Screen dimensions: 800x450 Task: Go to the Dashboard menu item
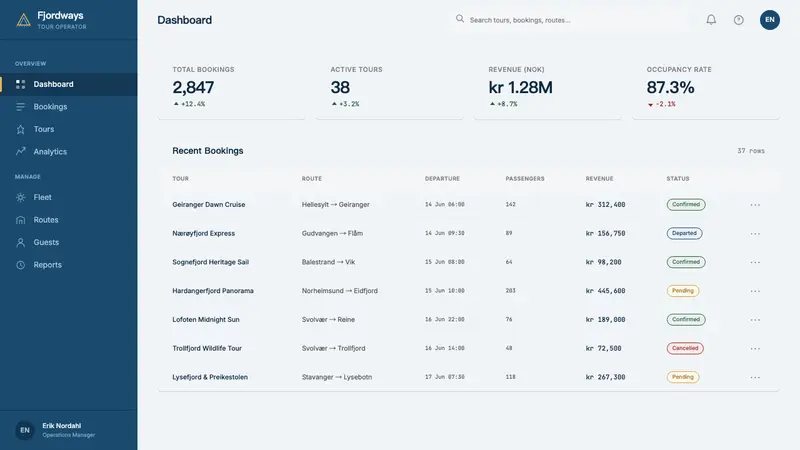pyautogui.click(x=68, y=84)
